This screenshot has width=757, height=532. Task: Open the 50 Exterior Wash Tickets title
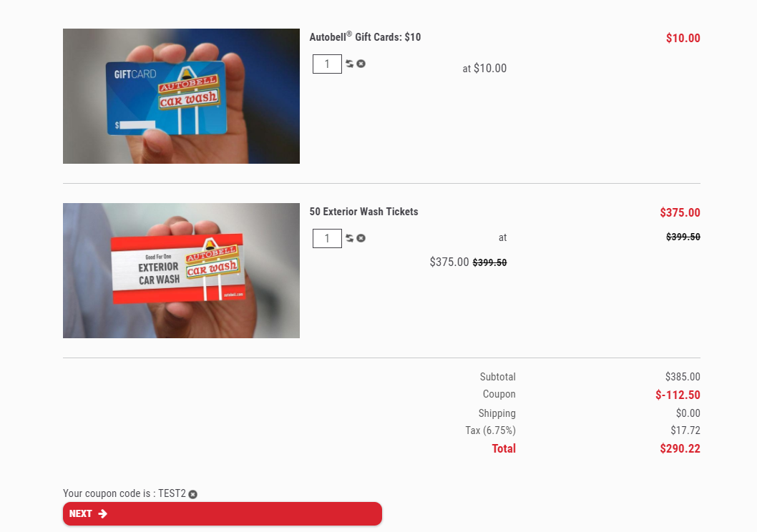click(363, 212)
